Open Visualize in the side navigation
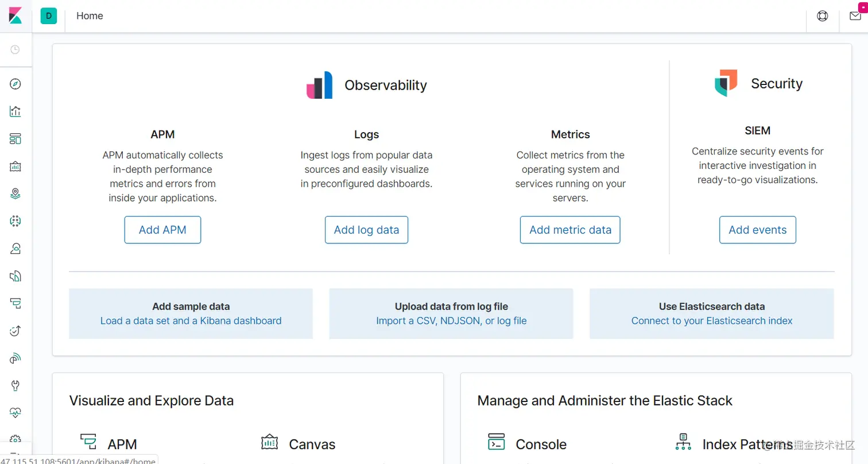Image resolution: width=868 pixels, height=464 pixels. click(15, 111)
